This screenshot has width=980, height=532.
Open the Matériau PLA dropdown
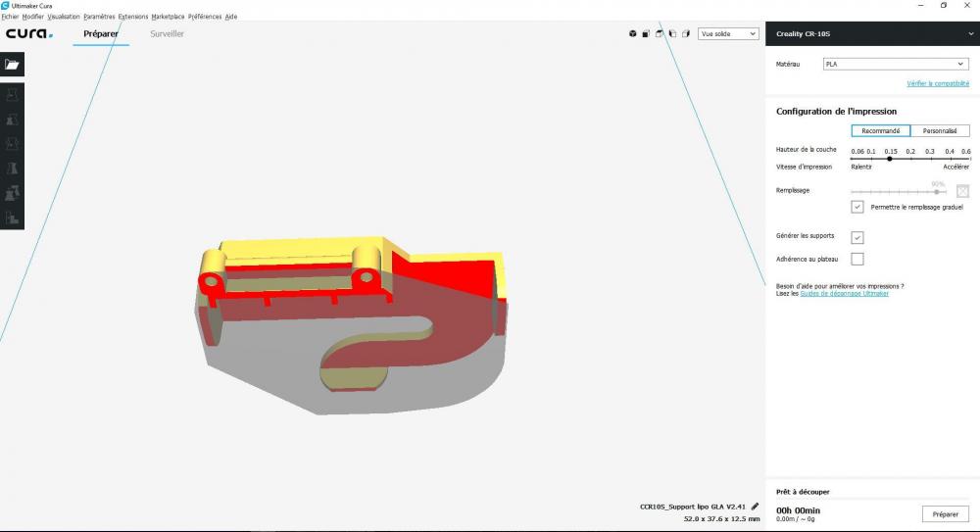coord(896,64)
